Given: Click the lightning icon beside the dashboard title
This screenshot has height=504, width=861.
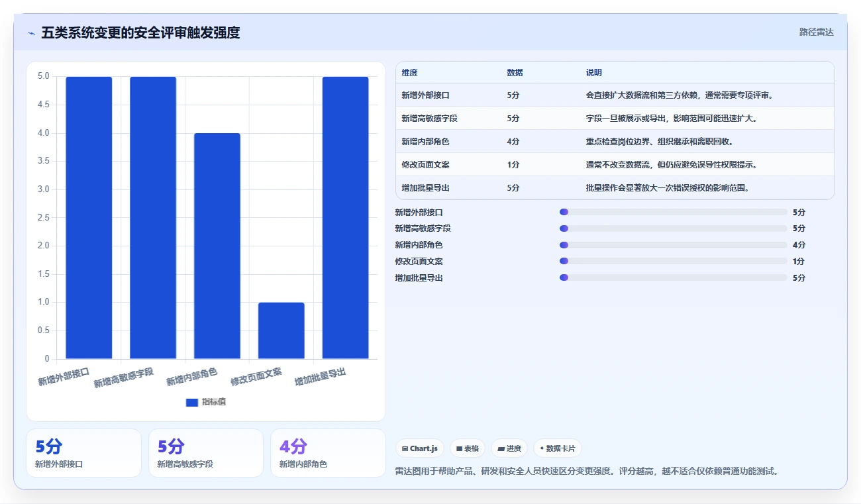Looking at the screenshot, I should [x=32, y=32].
